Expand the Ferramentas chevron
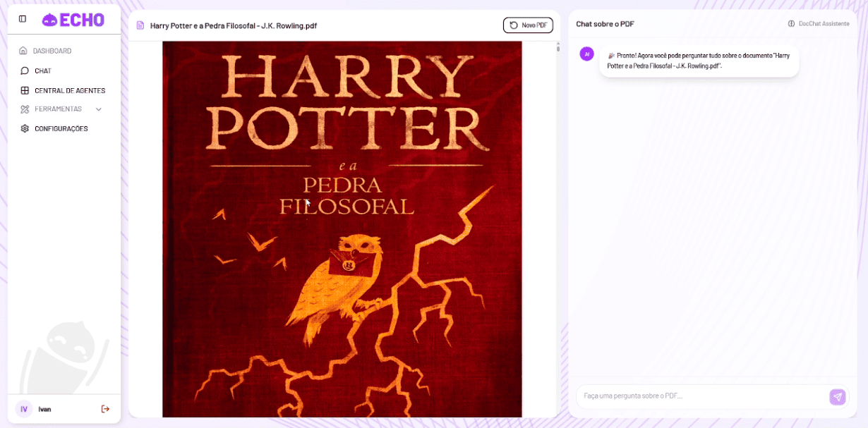The height and width of the screenshot is (428, 868). tap(99, 109)
